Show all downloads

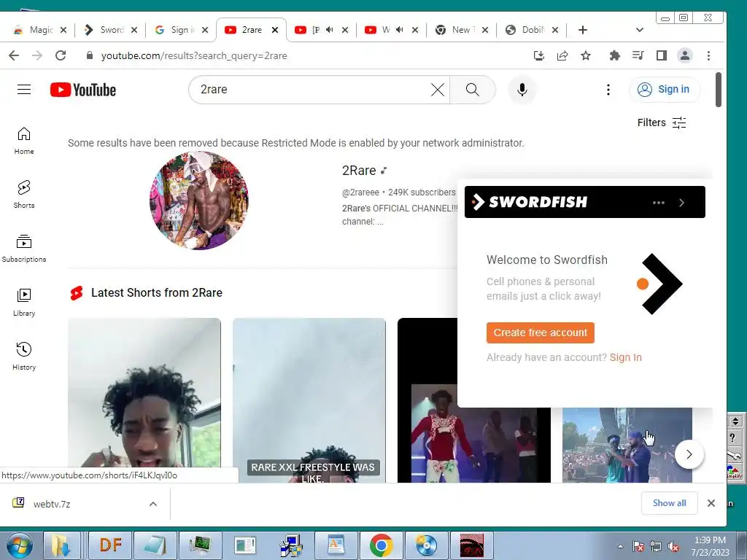point(670,503)
